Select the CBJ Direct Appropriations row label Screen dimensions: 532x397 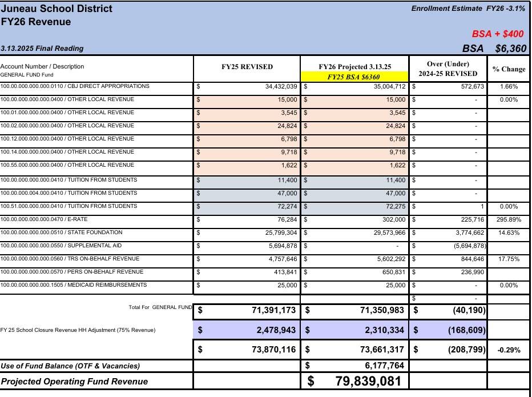75,86
